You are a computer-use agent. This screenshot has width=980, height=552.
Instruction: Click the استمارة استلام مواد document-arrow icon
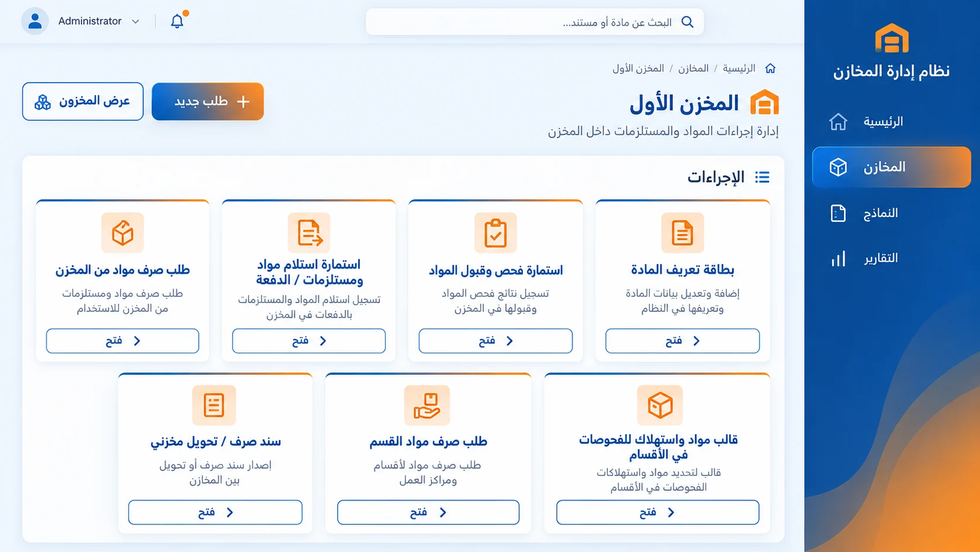pyautogui.click(x=309, y=233)
